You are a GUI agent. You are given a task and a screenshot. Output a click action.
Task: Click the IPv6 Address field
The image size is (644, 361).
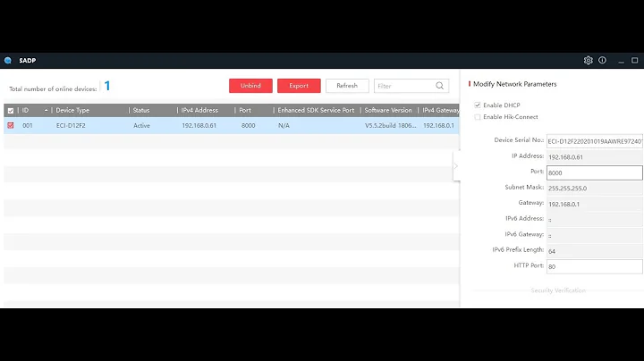coord(594,220)
